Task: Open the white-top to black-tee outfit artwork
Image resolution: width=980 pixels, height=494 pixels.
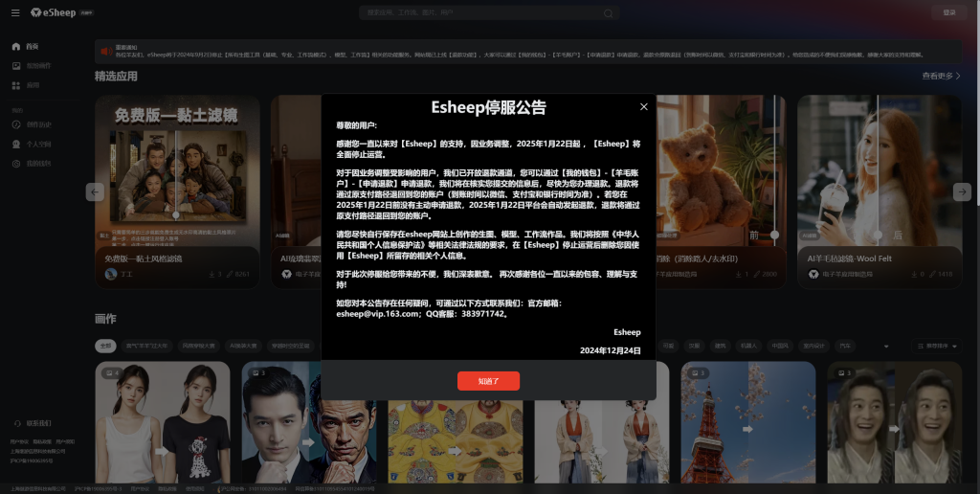Action: [163, 423]
